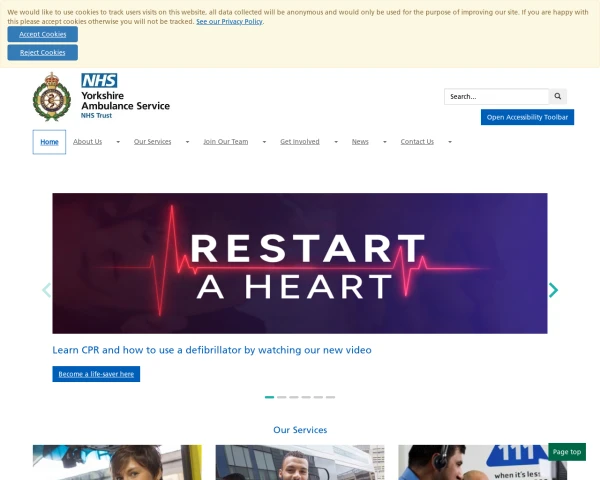The image size is (600, 480).
Task: Expand the Get Involved dropdown arrow
Action: 336,142
